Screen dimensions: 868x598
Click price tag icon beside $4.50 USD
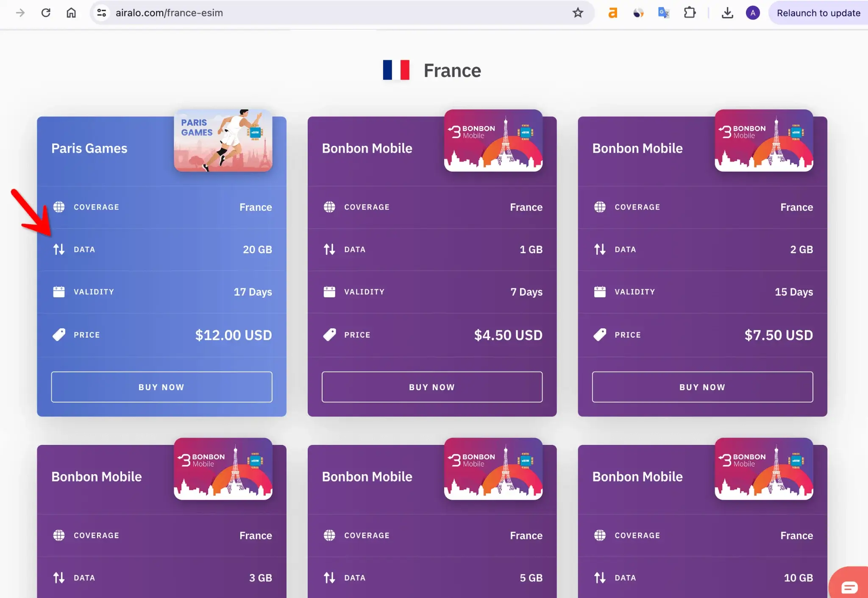[329, 335]
